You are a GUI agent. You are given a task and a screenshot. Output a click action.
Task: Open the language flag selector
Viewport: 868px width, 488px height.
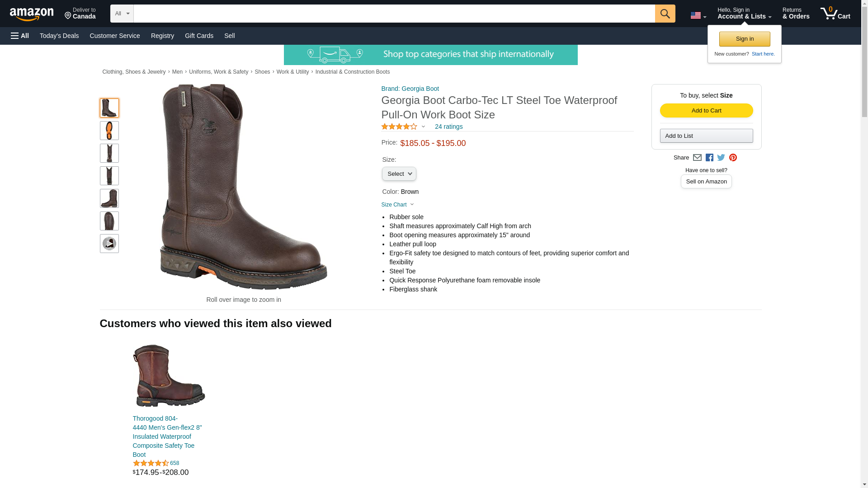coord(698,15)
